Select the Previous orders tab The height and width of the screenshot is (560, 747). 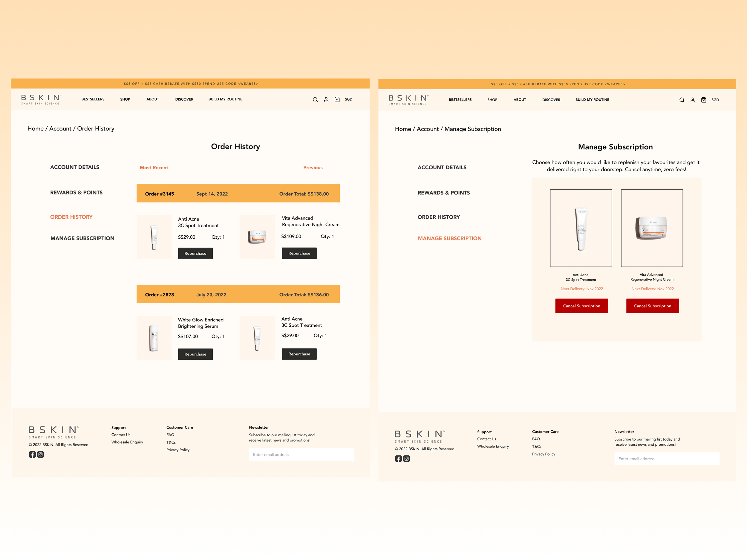point(313,168)
